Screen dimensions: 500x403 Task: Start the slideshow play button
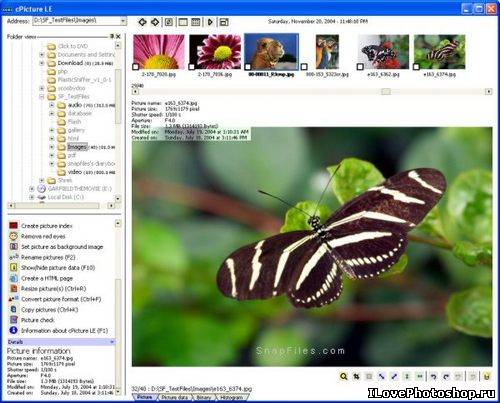pyautogui.click(x=210, y=22)
